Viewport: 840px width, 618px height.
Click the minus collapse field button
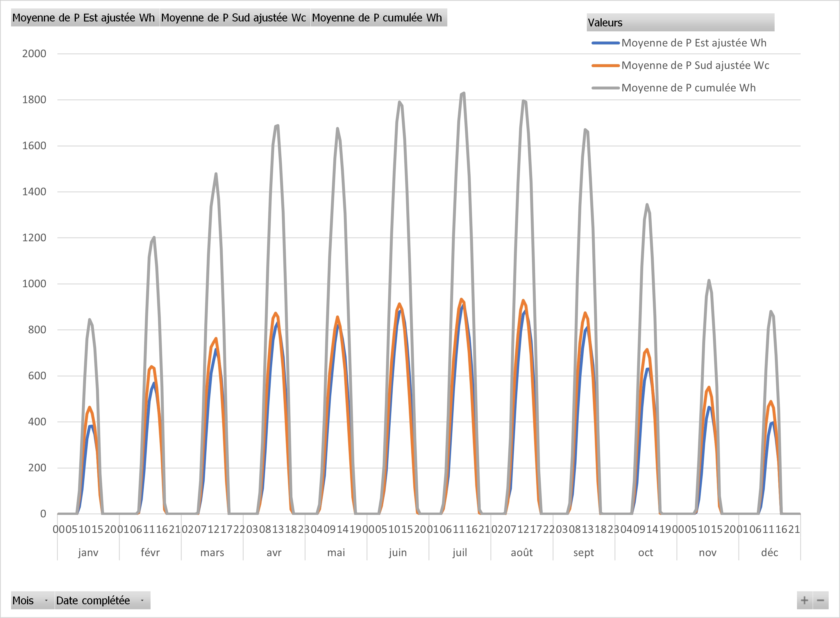(820, 600)
